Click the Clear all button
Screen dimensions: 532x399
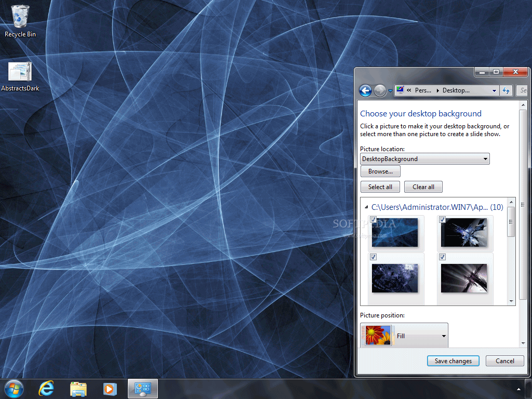(423, 187)
